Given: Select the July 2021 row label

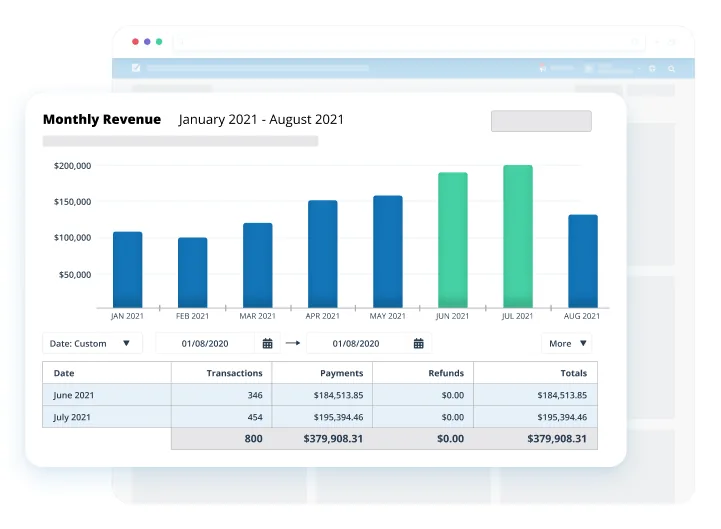Looking at the screenshot, I should 72,417.
